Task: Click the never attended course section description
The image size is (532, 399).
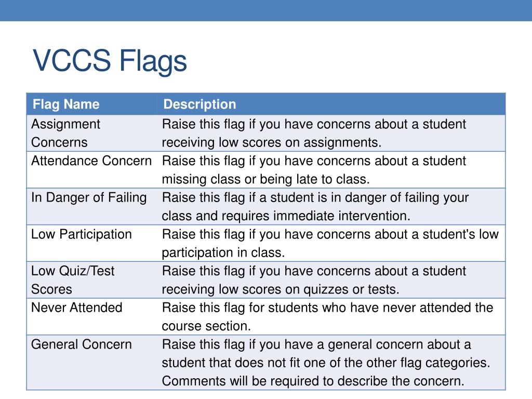Action: pyautogui.click(x=327, y=316)
